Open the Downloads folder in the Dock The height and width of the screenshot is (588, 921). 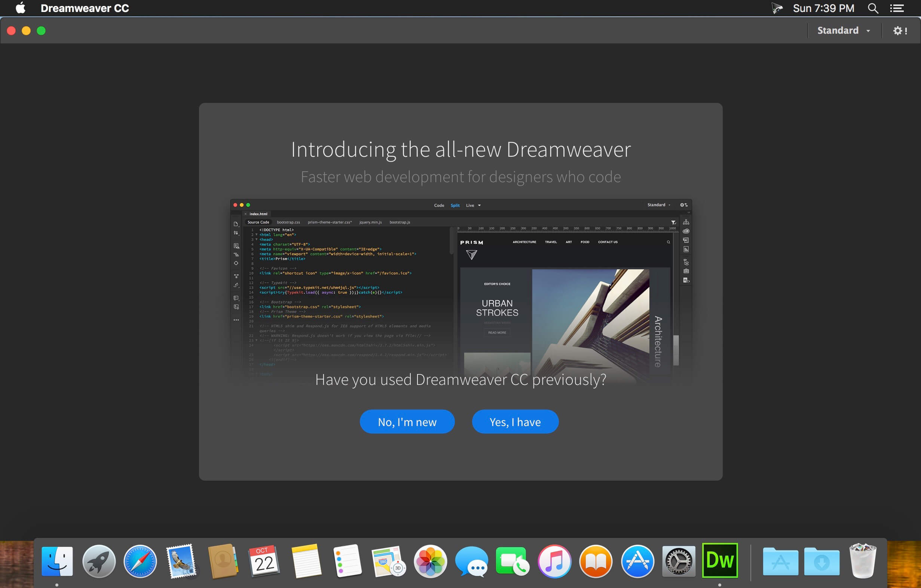(821, 561)
